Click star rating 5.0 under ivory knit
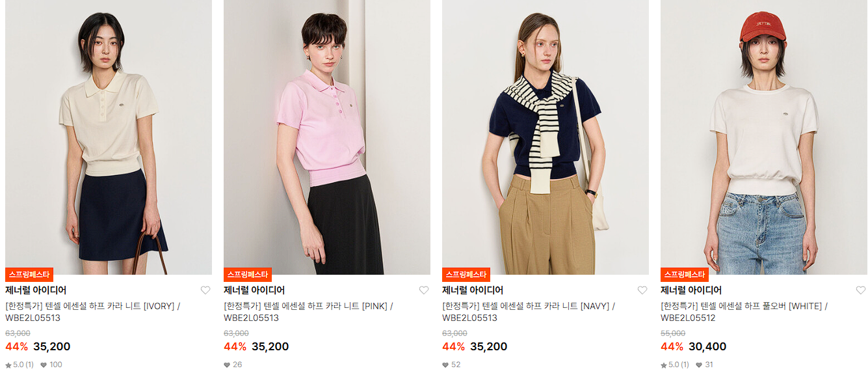868x375 pixels. (x=20, y=365)
